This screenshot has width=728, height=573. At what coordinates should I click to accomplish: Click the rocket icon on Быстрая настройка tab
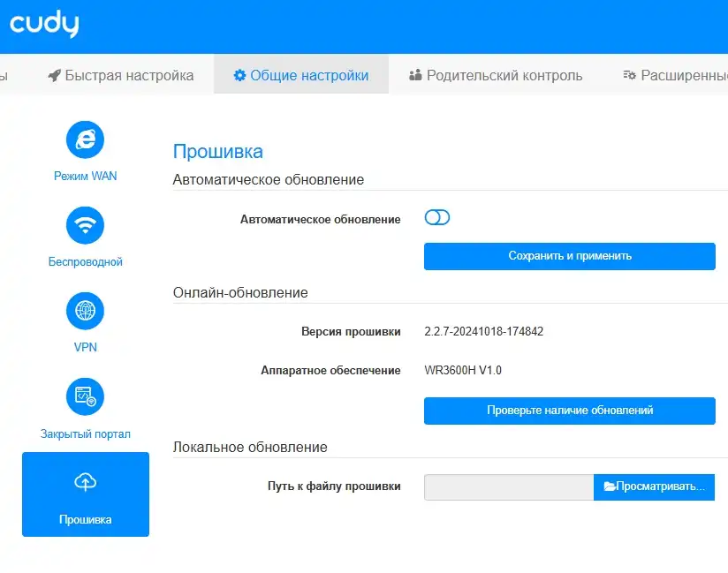coord(53,75)
